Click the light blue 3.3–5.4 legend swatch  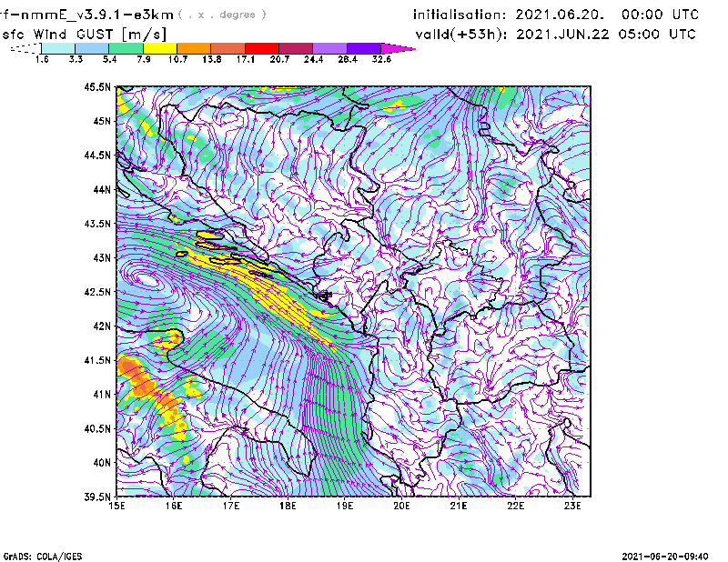(x=92, y=48)
